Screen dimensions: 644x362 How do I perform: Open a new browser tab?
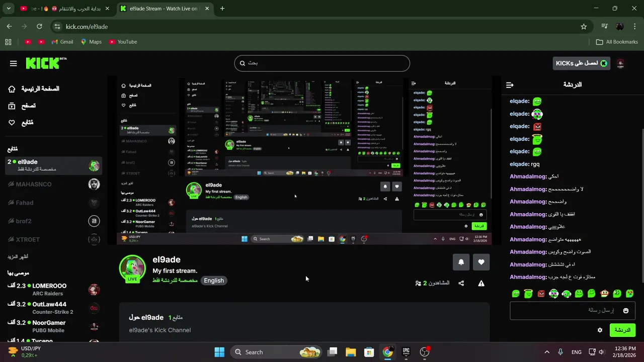click(x=222, y=9)
